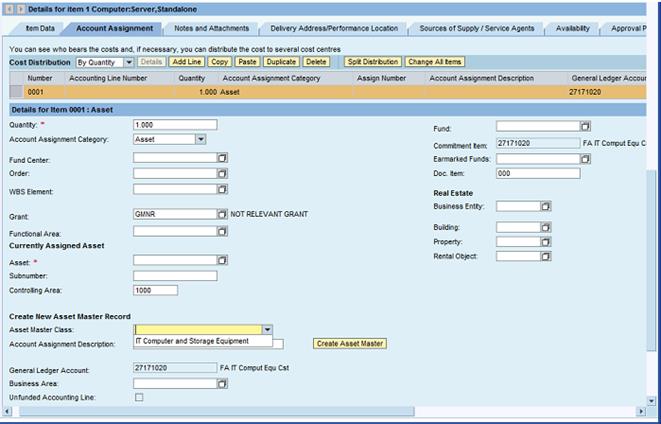The width and height of the screenshot is (661, 424).
Task: Focus the Subnumber input field
Action: 175,276
